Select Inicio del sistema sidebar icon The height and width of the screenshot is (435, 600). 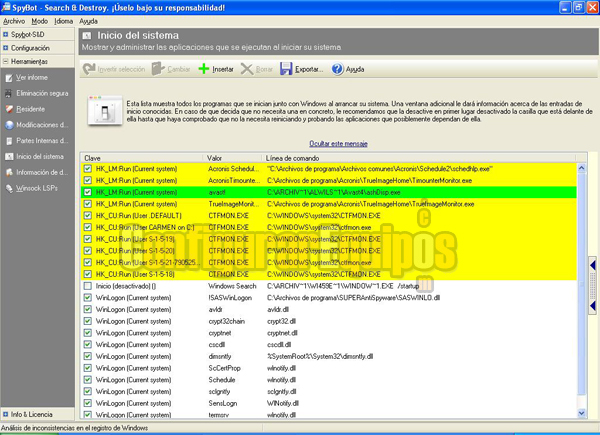[9, 156]
